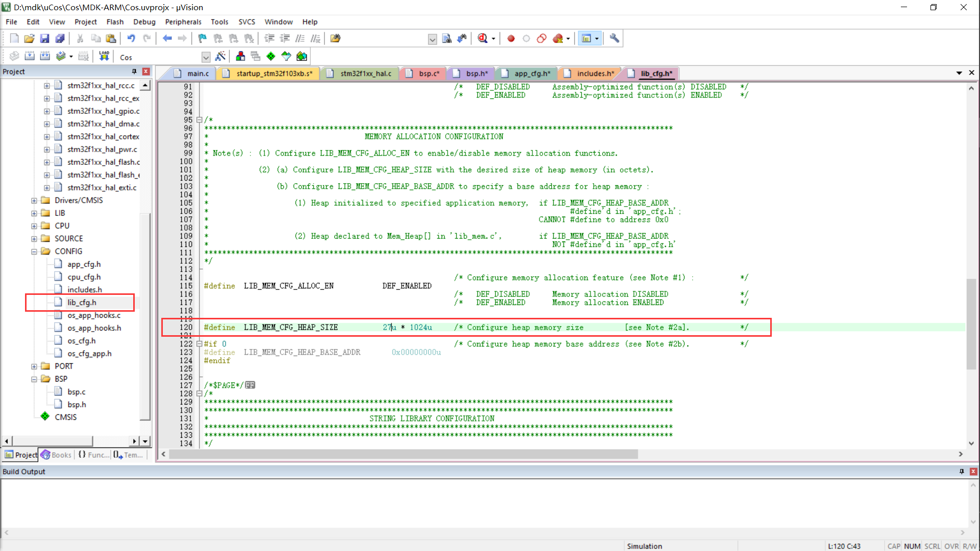980x551 pixels.
Task: Collapse the #if 0 block at line 122
Action: coord(200,344)
